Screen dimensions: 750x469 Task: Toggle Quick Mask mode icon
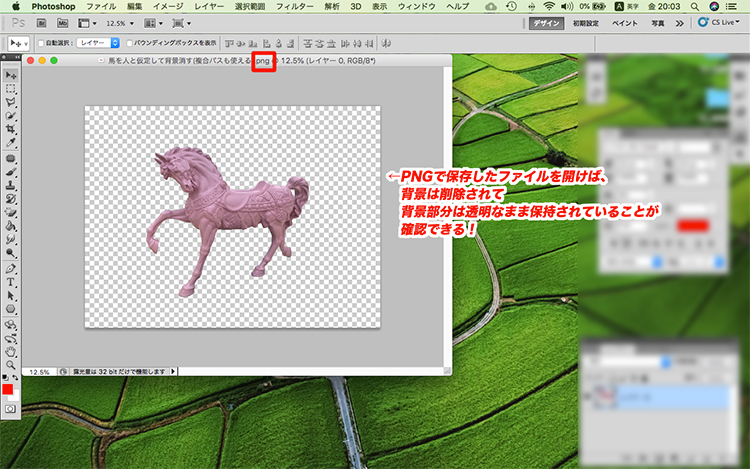click(11, 409)
